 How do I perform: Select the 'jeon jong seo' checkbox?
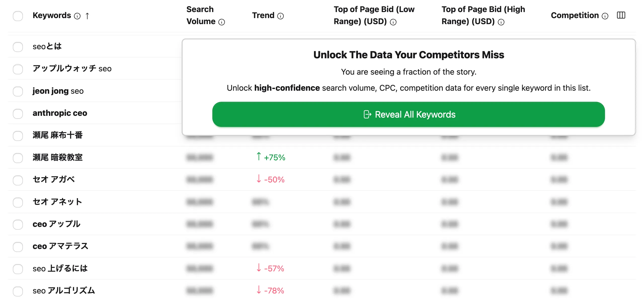coord(18,91)
